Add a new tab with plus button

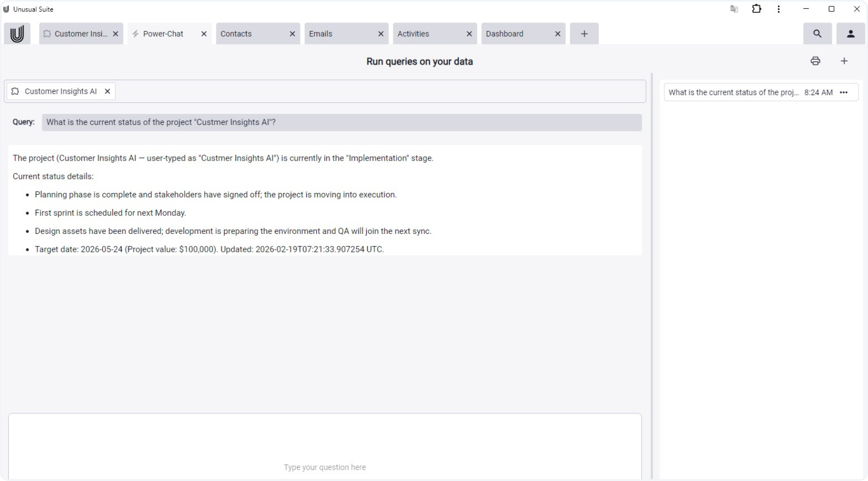(584, 34)
